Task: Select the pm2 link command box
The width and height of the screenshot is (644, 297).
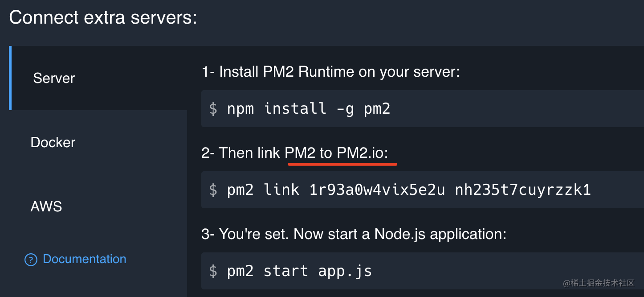Action: (401, 190)
